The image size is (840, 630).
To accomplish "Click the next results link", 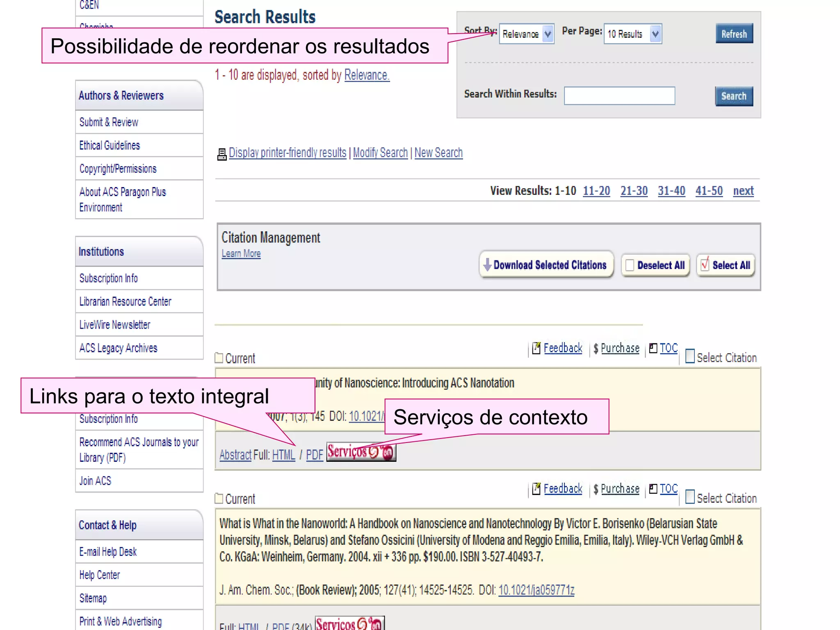I will coord(743,191).
